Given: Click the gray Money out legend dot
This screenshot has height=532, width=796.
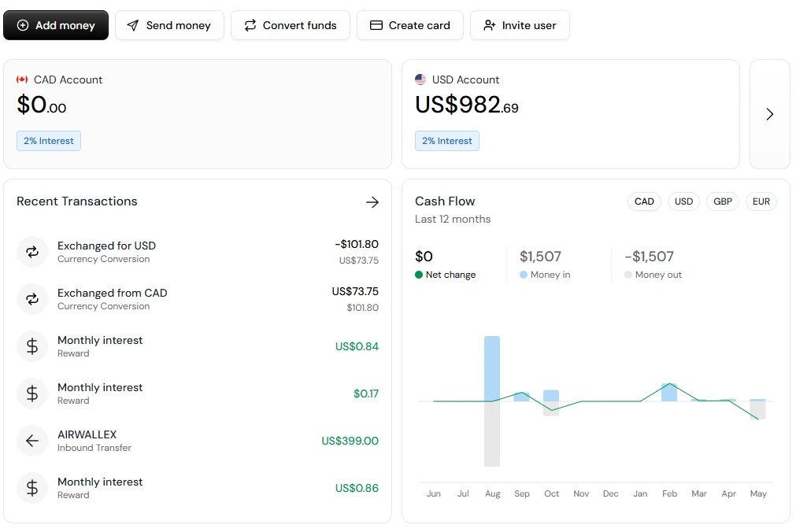Looking at the screenshot, I should pos(628,275).
